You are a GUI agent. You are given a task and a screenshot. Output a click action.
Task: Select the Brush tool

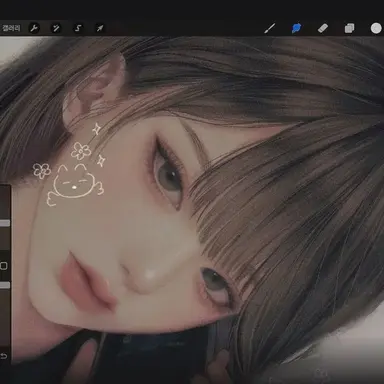click(270, 28)
